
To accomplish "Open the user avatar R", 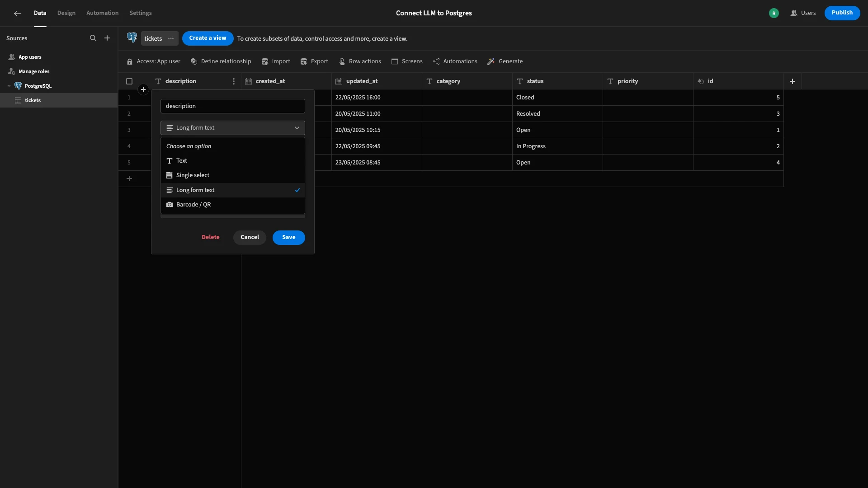I will [x=774, y=13].
